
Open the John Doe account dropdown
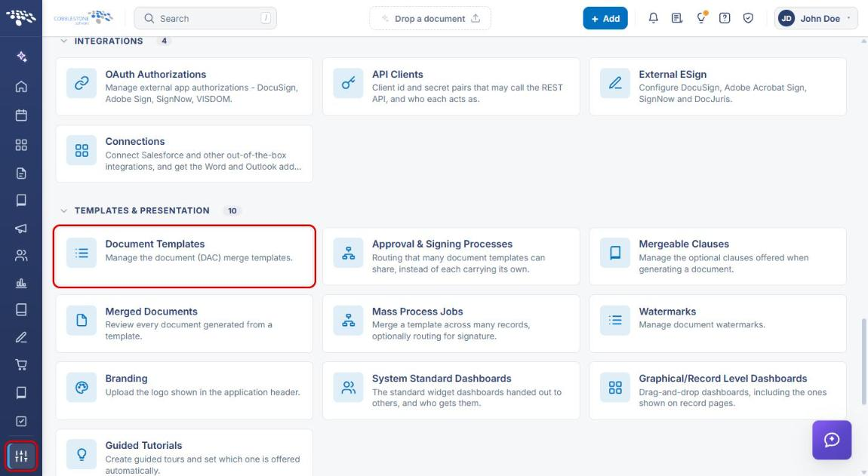[x=815, y=18]
